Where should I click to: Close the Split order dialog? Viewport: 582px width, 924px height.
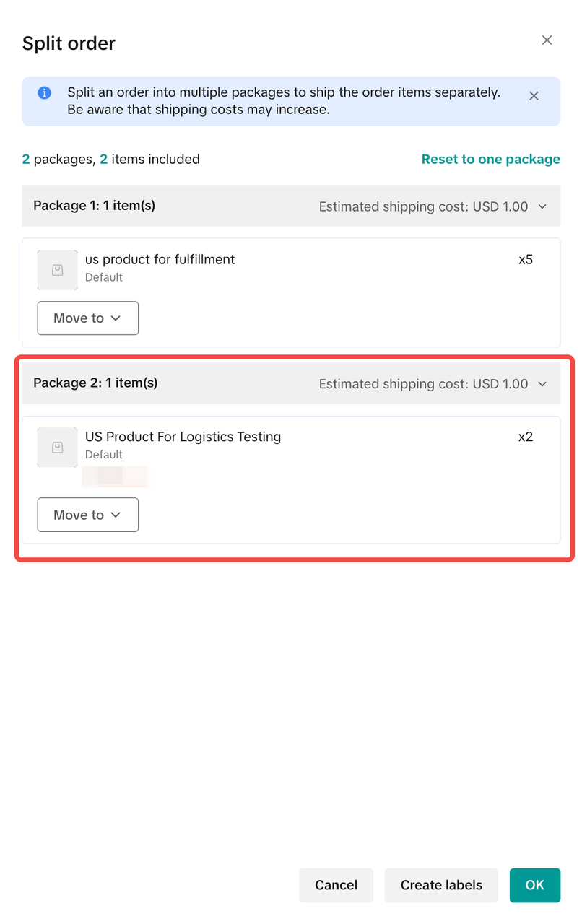[x=547, y=40]
